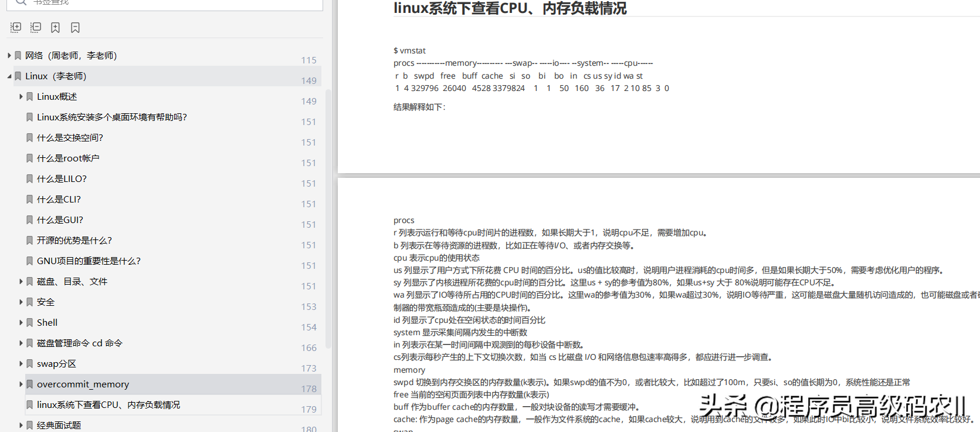Open bookmark 什么是LILO?

[62, 178]
